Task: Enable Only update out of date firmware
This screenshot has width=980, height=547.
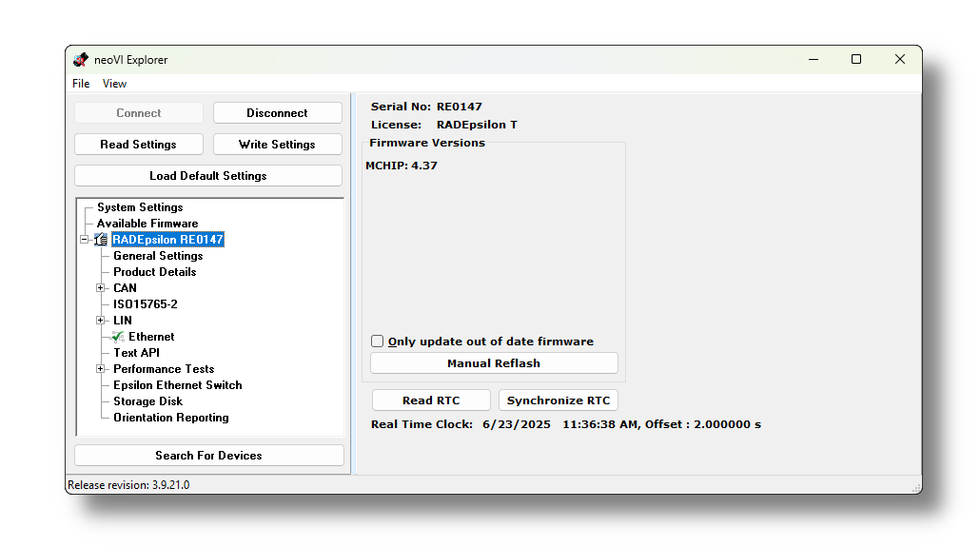Action: (x=378, y=342)
